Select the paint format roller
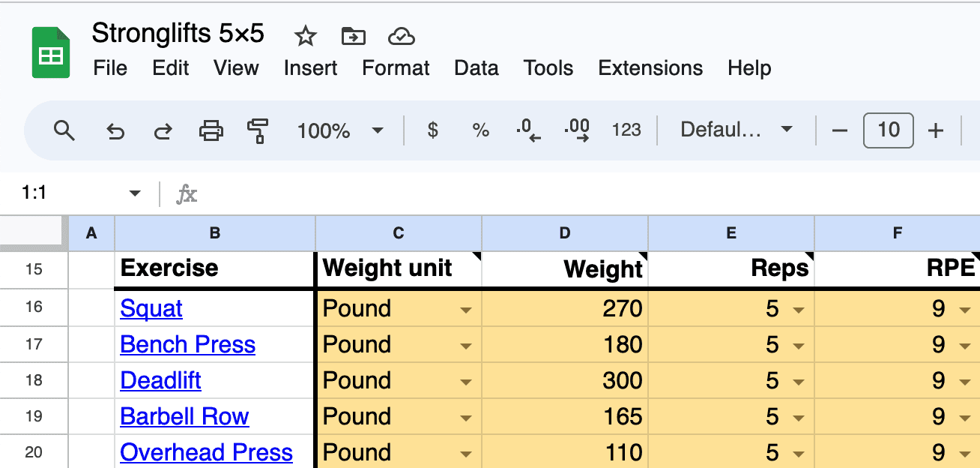This screenshot has height=468, width=980. click(x=258, y=130)
